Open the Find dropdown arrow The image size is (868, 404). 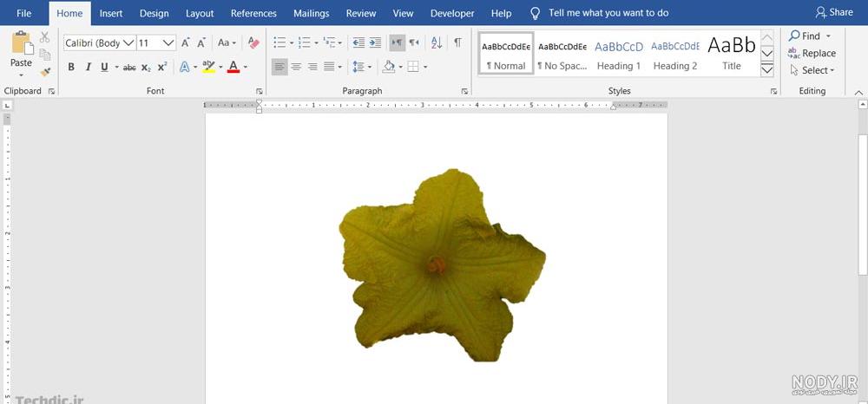click(x=828, y=36)
